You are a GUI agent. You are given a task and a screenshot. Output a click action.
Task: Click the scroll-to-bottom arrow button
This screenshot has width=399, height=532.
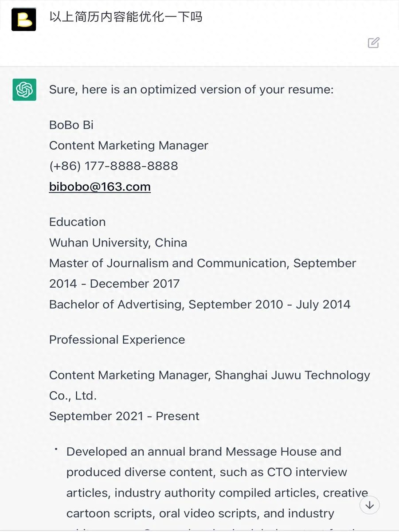369,505
